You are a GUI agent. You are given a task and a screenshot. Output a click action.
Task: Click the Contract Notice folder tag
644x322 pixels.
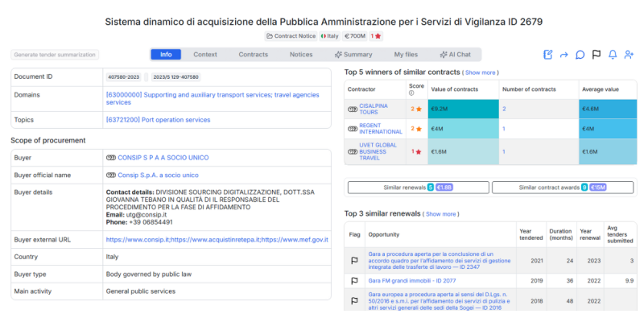click(x=291, y=36)
